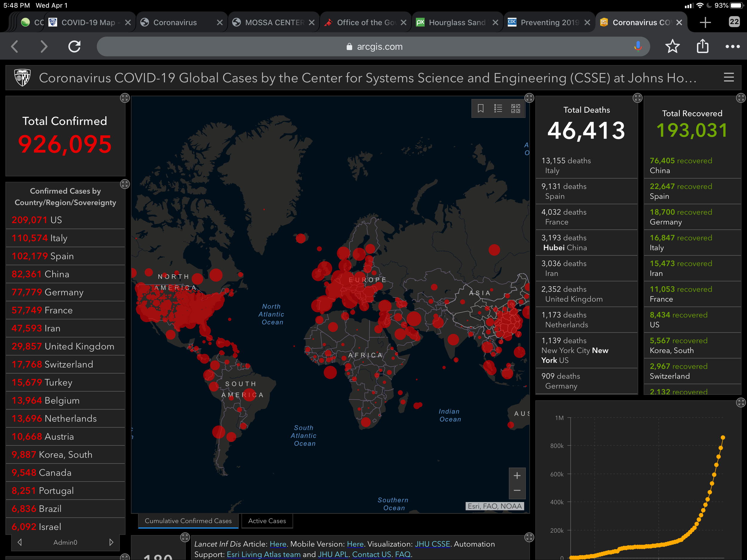Zoom out on the map
Viewport: 747px width, 560px height.
tap(517, 490)
